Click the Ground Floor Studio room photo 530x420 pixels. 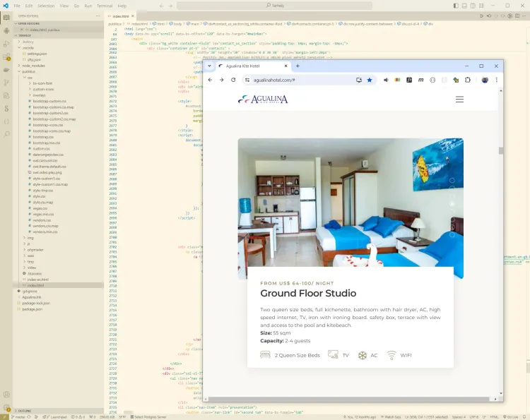coord(351,203)
